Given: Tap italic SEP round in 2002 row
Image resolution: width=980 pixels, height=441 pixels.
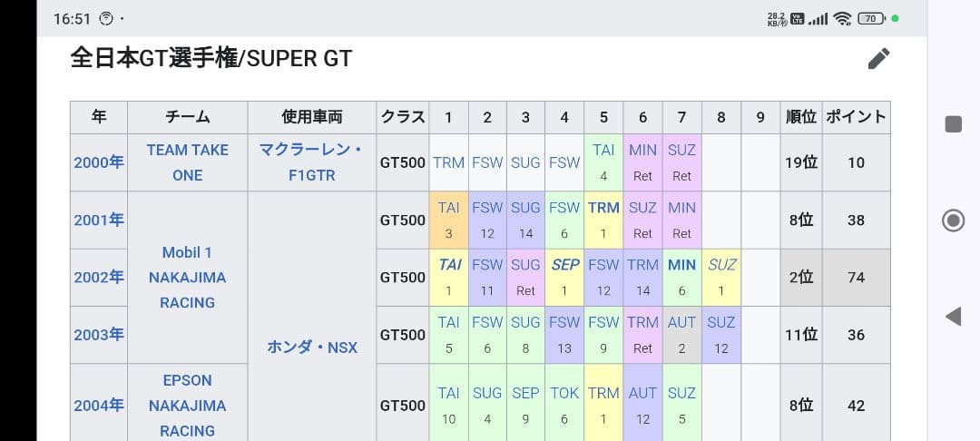Looking at the screenshot, I should [x=564, y=265].
